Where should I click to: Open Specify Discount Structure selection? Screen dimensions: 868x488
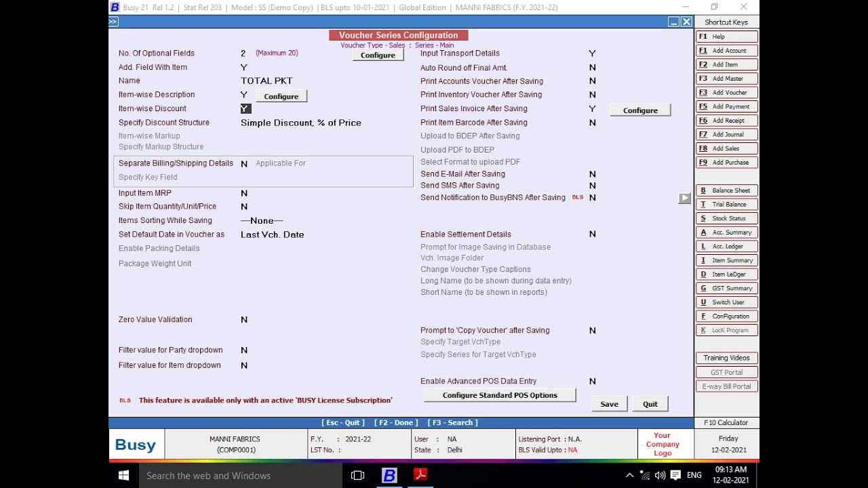pyautogui.click(x=301, y=123)
